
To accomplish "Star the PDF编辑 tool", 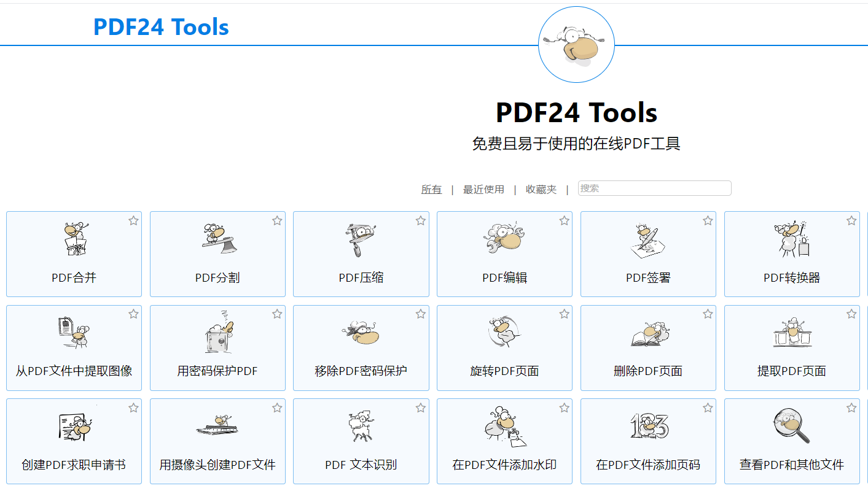I will (x=564, y=221).
